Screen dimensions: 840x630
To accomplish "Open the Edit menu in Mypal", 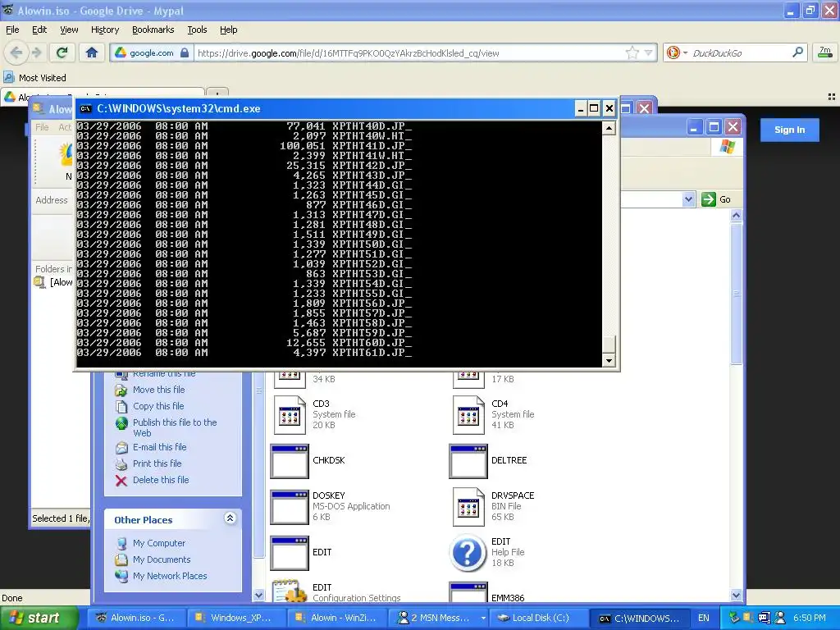I will coord(39,30).
